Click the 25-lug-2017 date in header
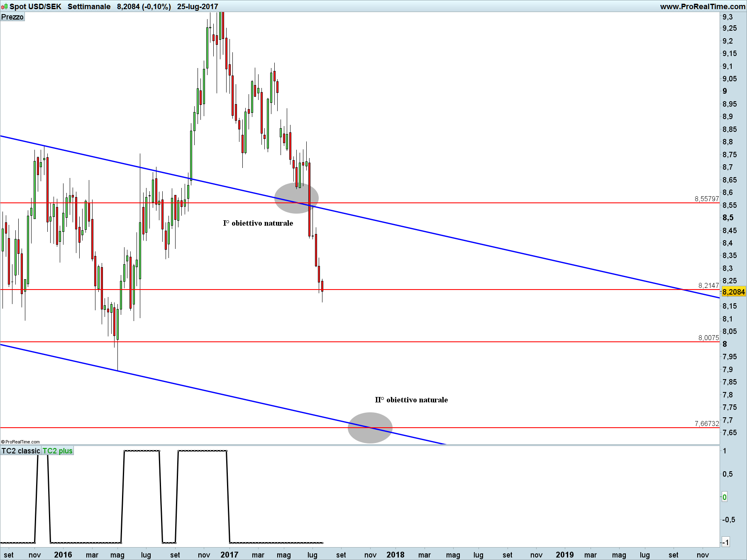The width and height of the screenshot is (747, 560). [x=198, y=6]
